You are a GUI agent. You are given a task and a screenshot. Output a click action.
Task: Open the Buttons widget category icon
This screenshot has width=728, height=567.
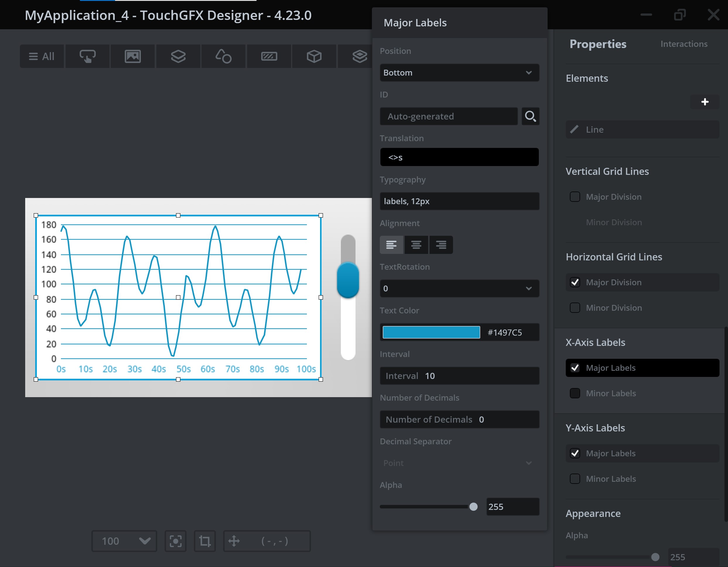[87, 56]
